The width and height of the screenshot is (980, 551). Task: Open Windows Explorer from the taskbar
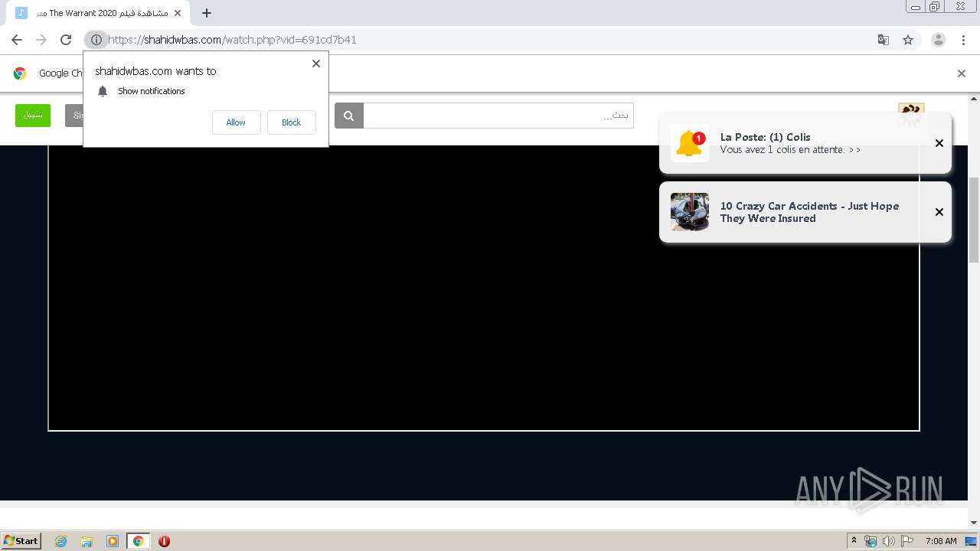87,541
